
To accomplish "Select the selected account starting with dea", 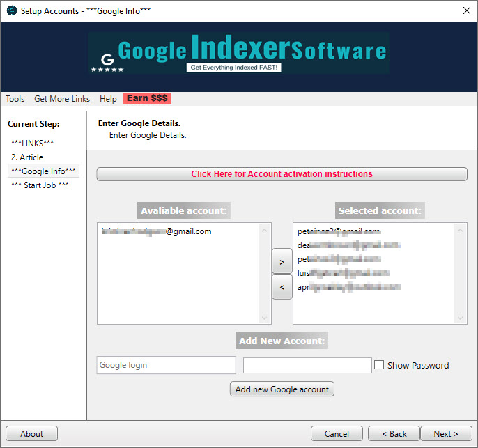I will coord(348,245).
